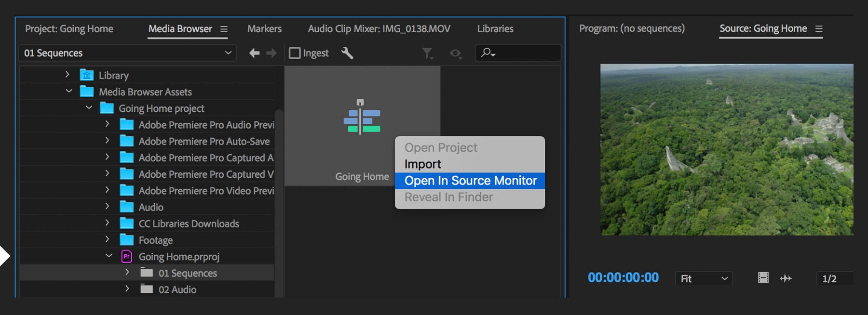Viewport: 868px width, 315px height.
Task: Collapse the Going Home project folder
Action: (x=89, y=107)
